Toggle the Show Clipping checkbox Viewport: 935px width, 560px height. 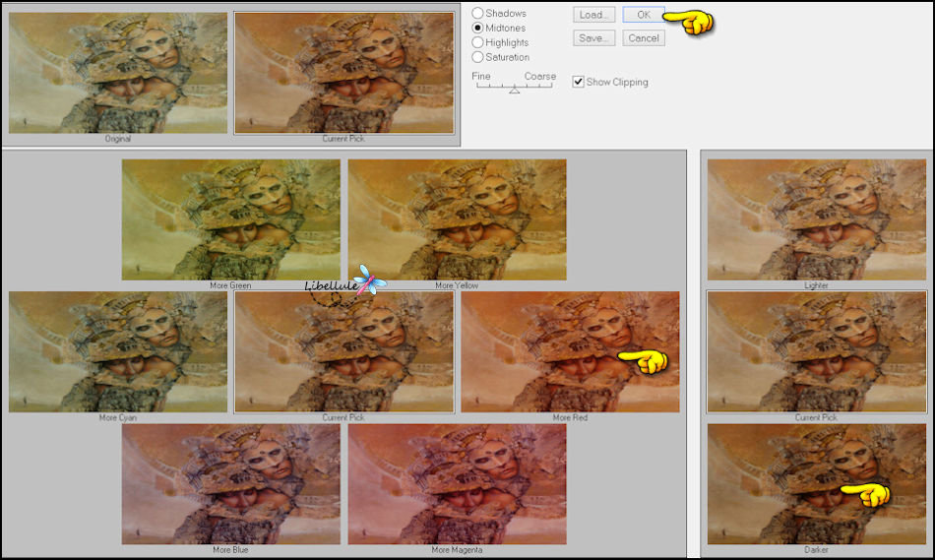point(578,82)
